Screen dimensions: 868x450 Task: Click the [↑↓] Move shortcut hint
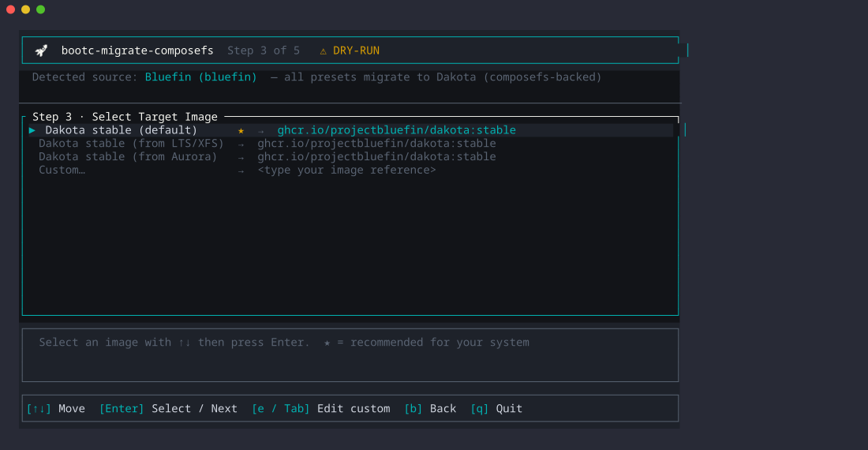pos(56,408)
